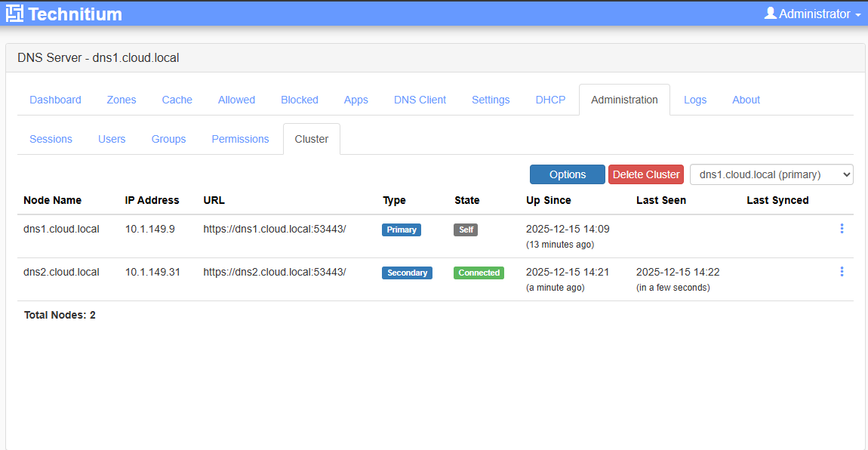Open options menu for dns1.cloud.local row
The image size is (868, 450).
[842, 229]
